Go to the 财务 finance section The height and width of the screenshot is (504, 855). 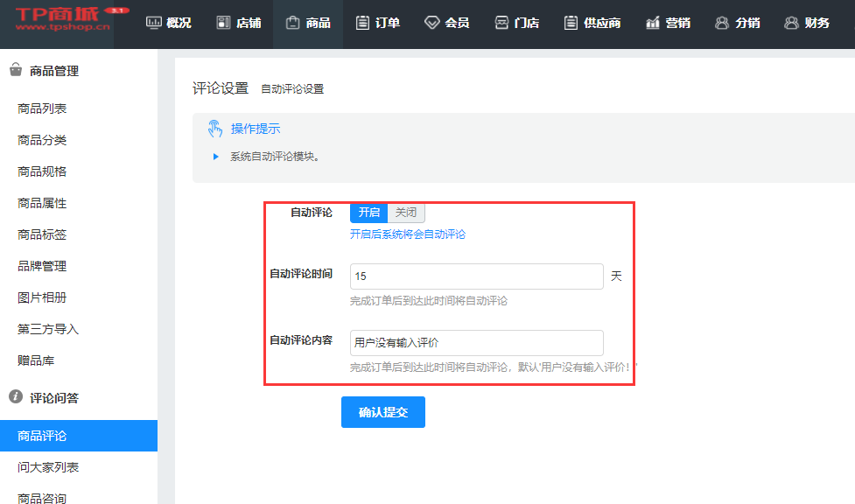click(807, 24)
